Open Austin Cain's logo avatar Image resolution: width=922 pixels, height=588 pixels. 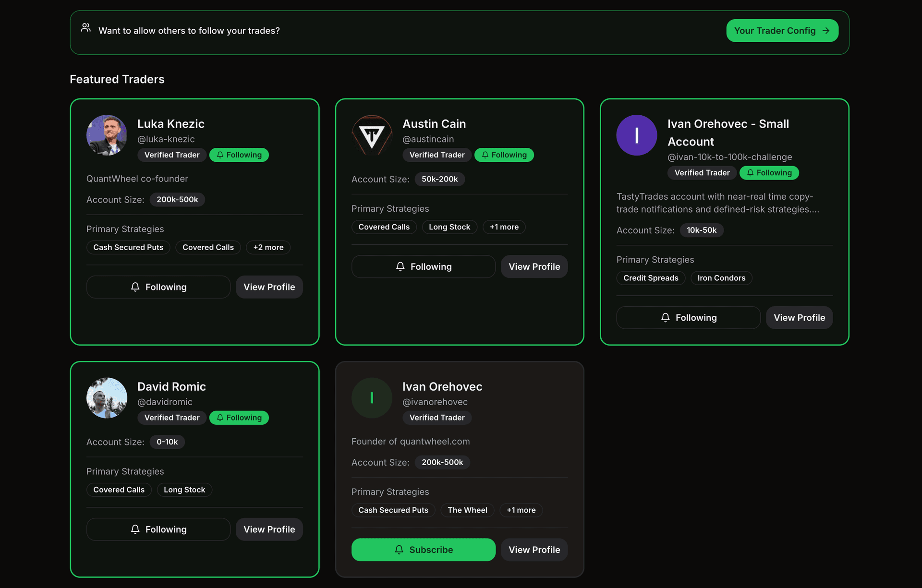372,135
